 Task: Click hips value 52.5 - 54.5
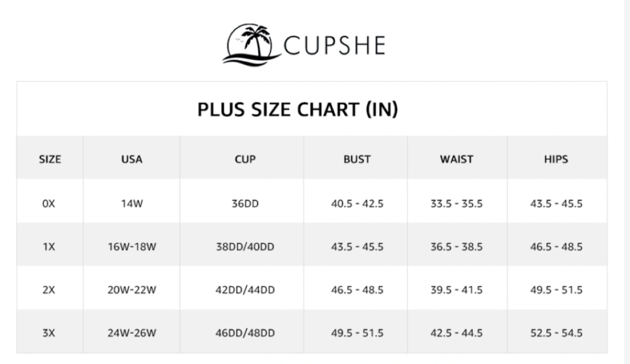click(x=556, y=333)
